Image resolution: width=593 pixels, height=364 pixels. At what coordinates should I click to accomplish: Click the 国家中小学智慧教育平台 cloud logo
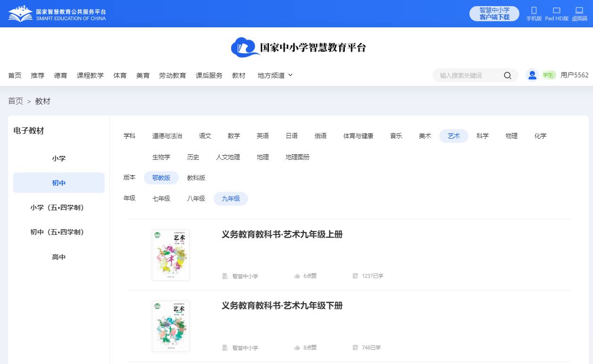(x=299, y=47)
